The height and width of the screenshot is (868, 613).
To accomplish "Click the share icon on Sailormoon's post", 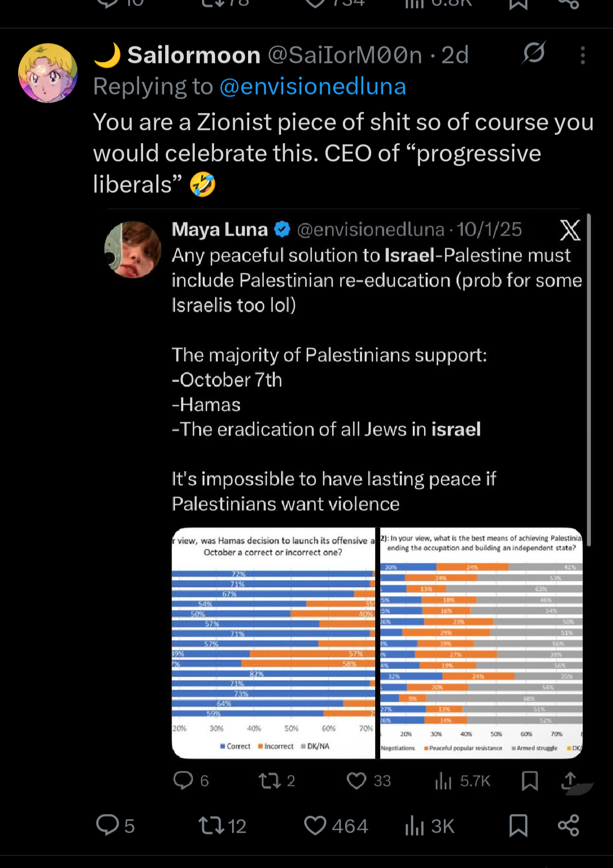I will (x=568, y=825).
